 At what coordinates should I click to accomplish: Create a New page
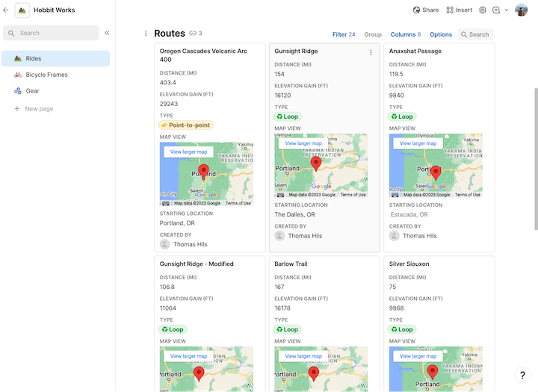pos(34,109)
